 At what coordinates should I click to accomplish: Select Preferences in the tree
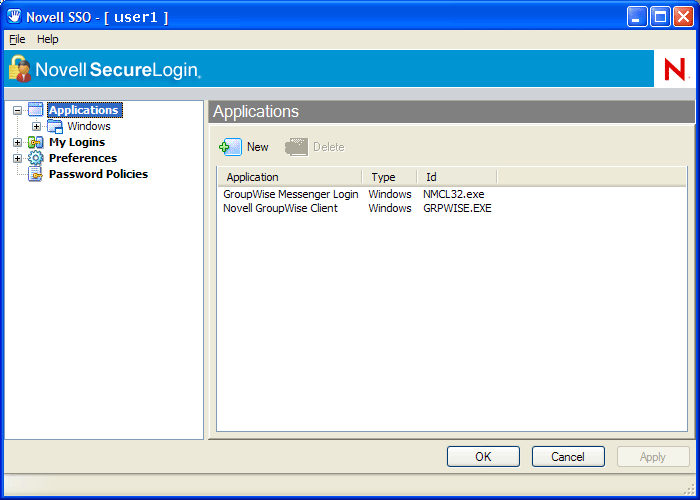[83, 158]
